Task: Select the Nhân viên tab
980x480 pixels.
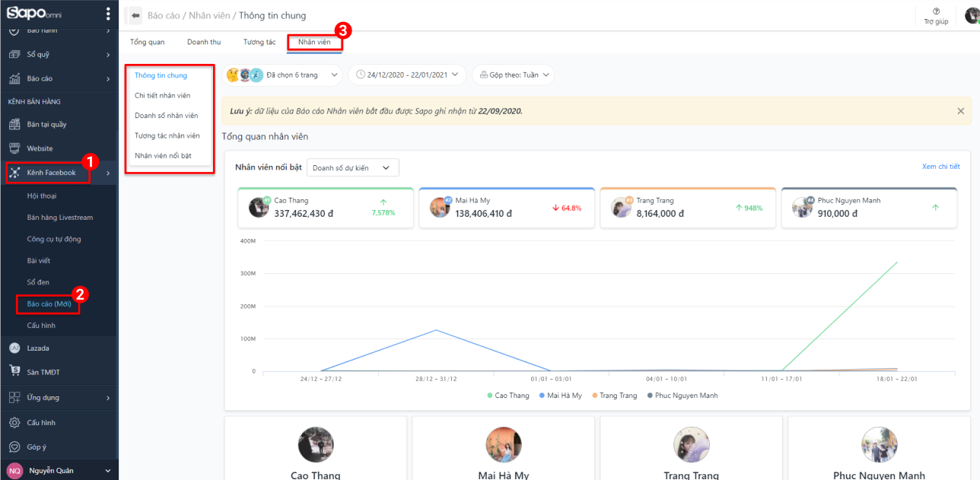Action: point(314,42)
